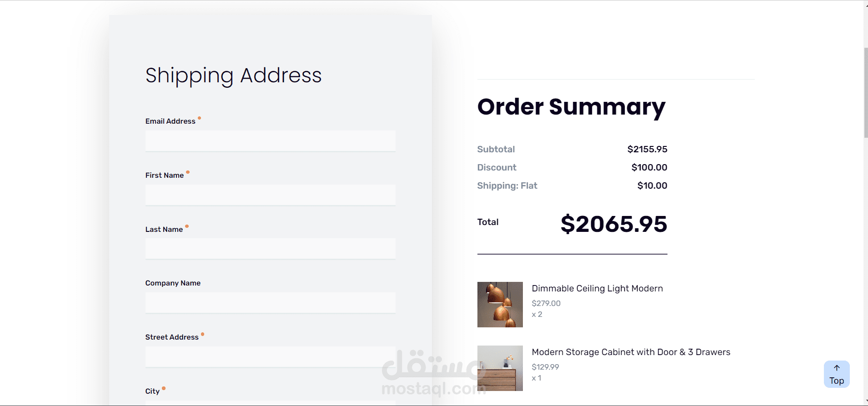Click the City field label

click(x=152, y=391)
